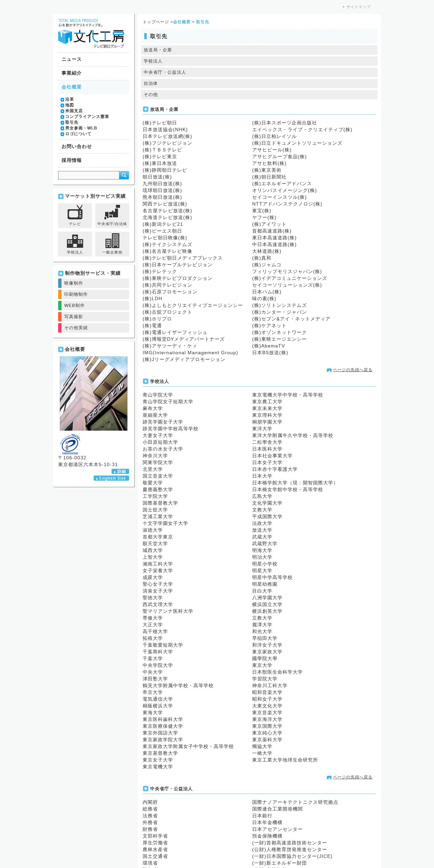The width and height of the screenshot is (434, 868).
Task: Click the ヤフー(株) entry
Action: (x=264, y=218)
